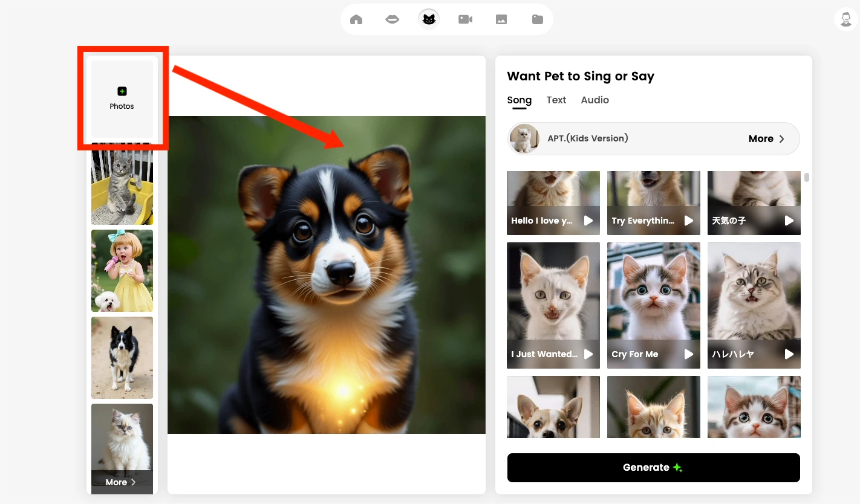Open the folder icon in the navbar
Image resolution: width=860 pixels, height=504 pixels.
(x=538, y=19)
